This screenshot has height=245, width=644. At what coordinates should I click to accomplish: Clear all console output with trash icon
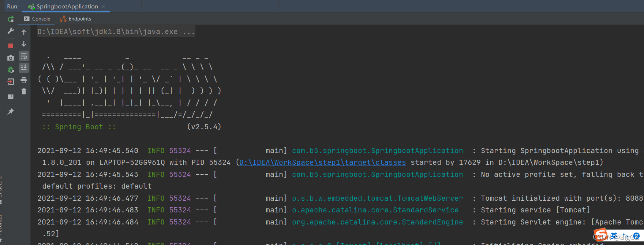[24, 92]
